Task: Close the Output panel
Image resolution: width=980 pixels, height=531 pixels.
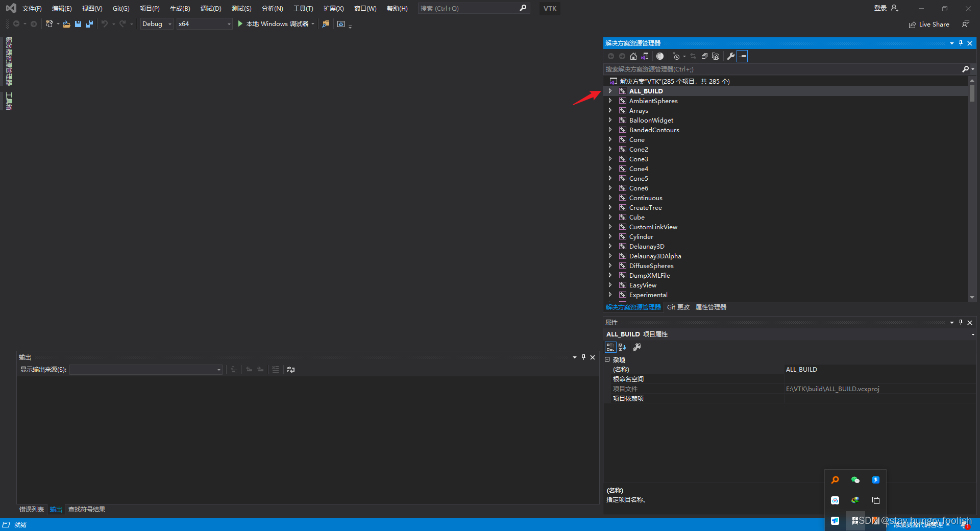Action: tap(593, 357)
